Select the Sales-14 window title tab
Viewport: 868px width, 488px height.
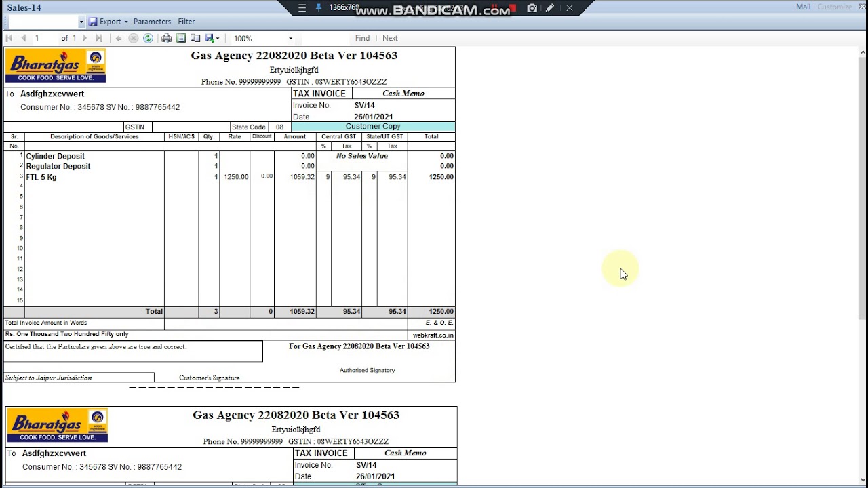coord(24,7)
